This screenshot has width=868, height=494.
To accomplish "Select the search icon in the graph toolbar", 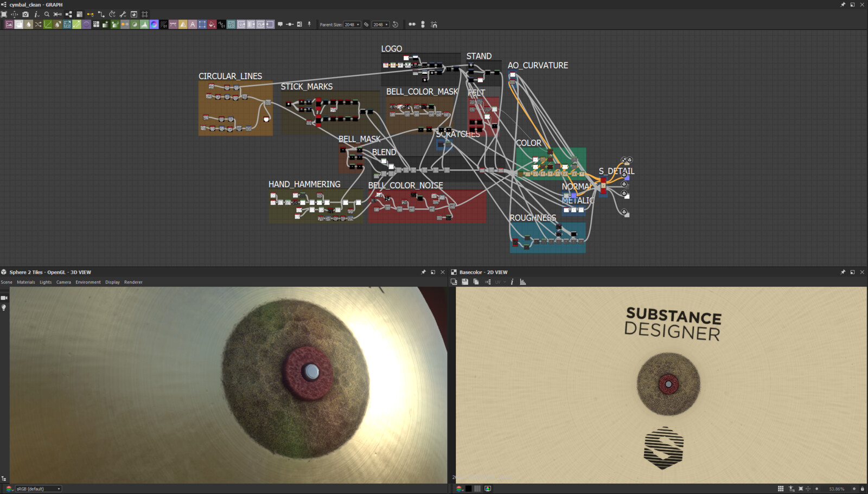I will (x=47, y=14).
